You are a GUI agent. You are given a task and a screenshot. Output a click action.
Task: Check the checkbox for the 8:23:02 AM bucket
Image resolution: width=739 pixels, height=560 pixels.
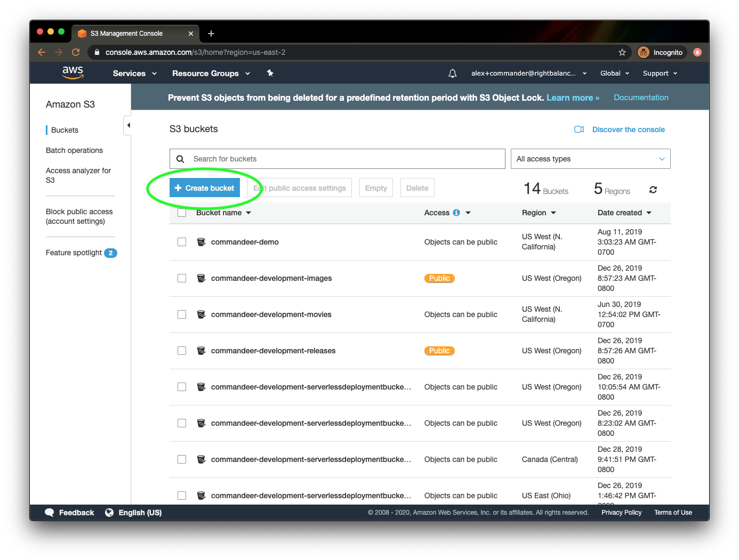(x=182, y=423)
